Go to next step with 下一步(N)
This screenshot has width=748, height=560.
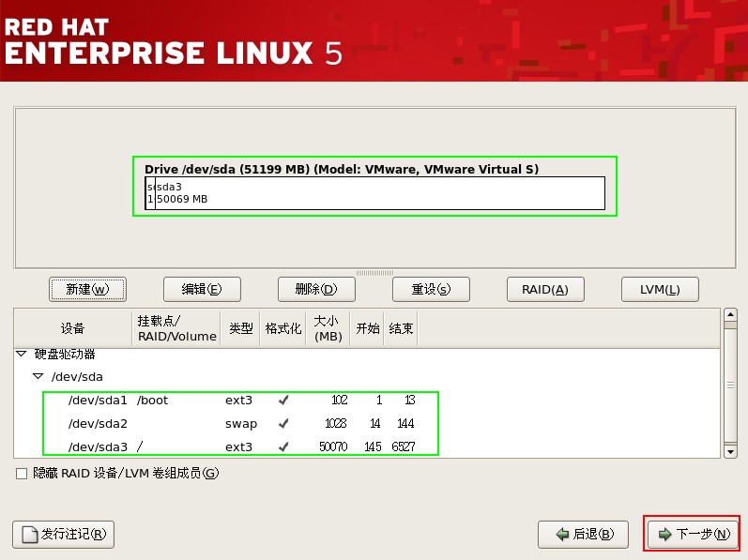693,534
